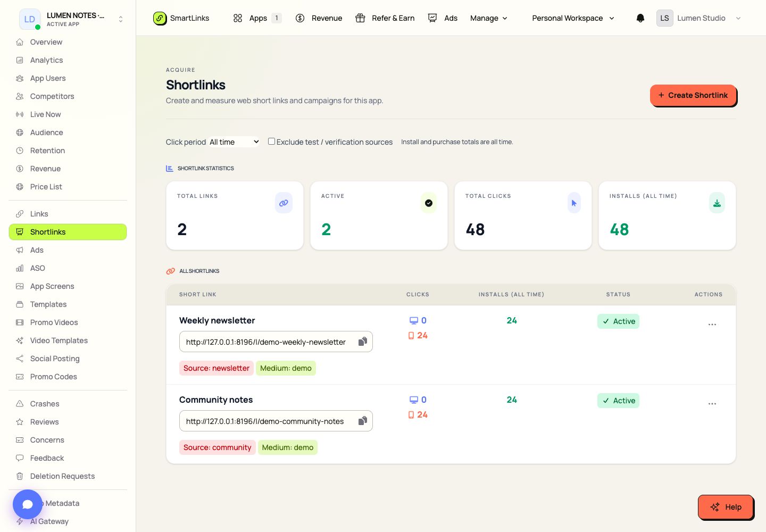Click the Active status badge for Weekly newsletter
Viewport: 766px width, 532px height.
point(618,321)
